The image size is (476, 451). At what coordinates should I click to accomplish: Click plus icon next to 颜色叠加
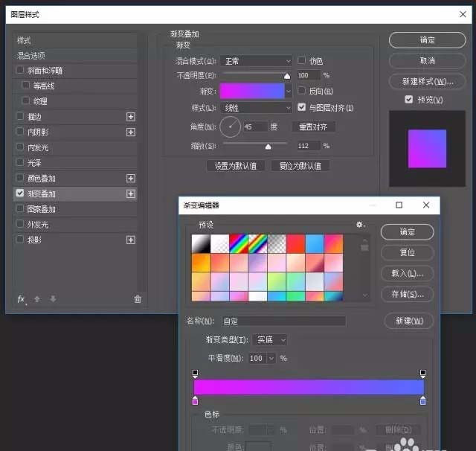[x=131, y=179]
